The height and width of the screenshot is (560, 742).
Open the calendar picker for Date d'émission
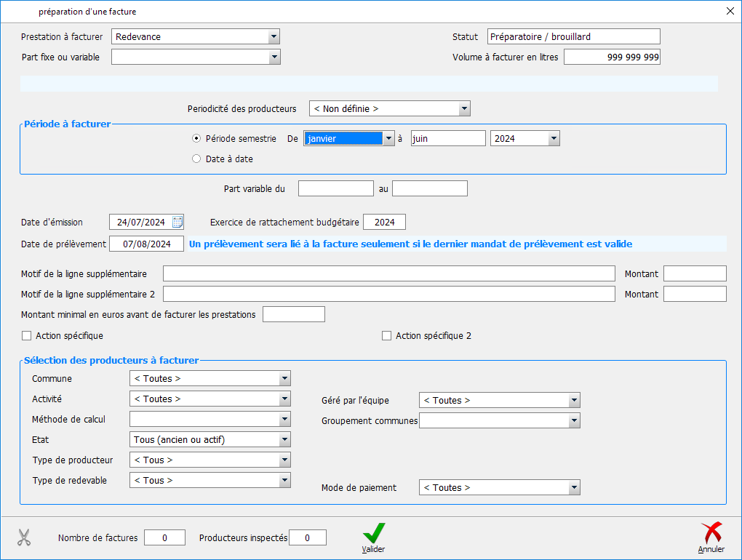pos(177,222)
